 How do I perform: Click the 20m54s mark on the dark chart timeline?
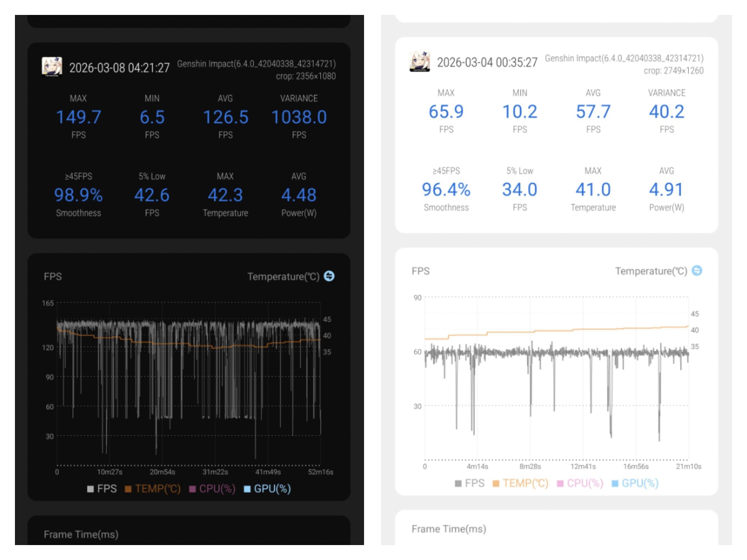click(x=162, y=472)
